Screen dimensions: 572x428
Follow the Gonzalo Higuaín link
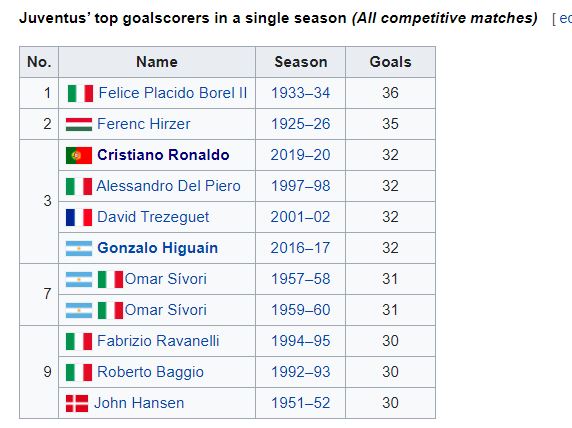(158, 248)
